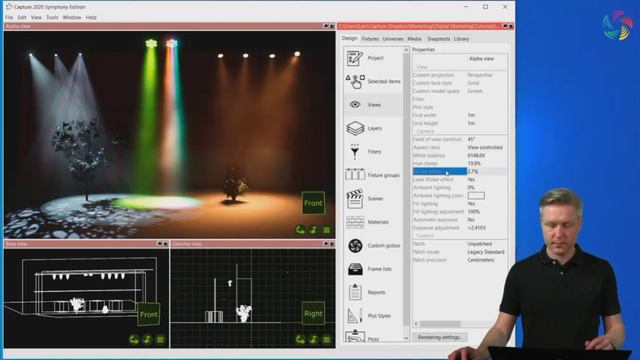640x360 pixels.
Task: Open the Layers section icon
Action: pyautogui.click(x=355, y=128)
